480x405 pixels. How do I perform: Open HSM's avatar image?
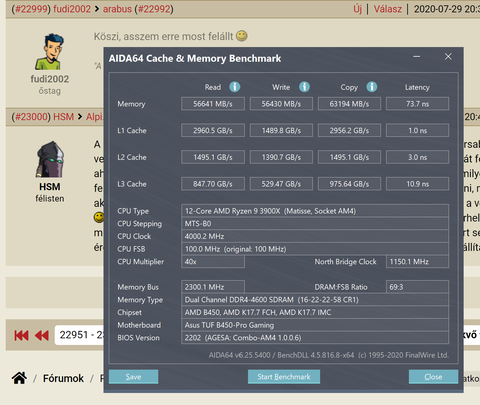50,159
